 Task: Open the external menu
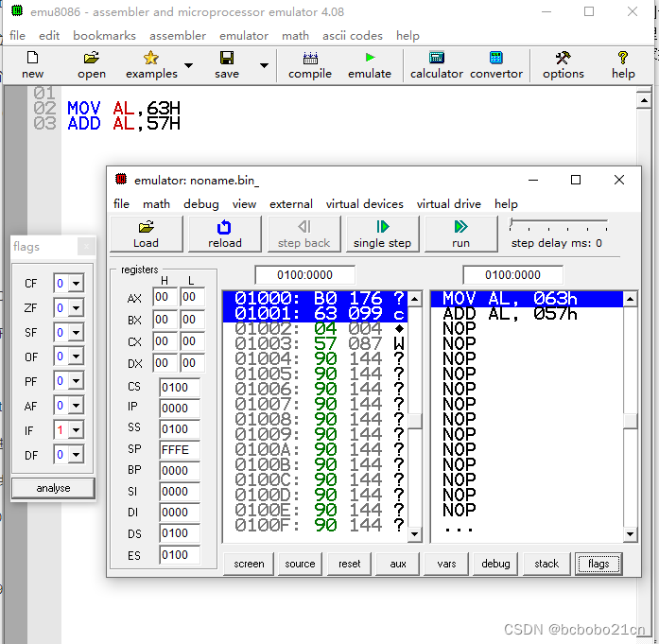(291, 204)
